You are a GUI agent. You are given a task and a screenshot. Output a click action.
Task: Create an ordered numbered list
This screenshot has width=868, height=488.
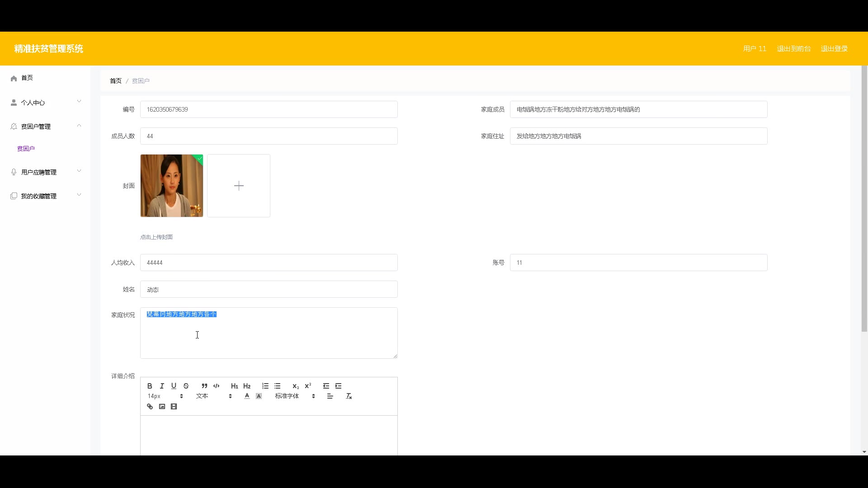click(265, 386)
